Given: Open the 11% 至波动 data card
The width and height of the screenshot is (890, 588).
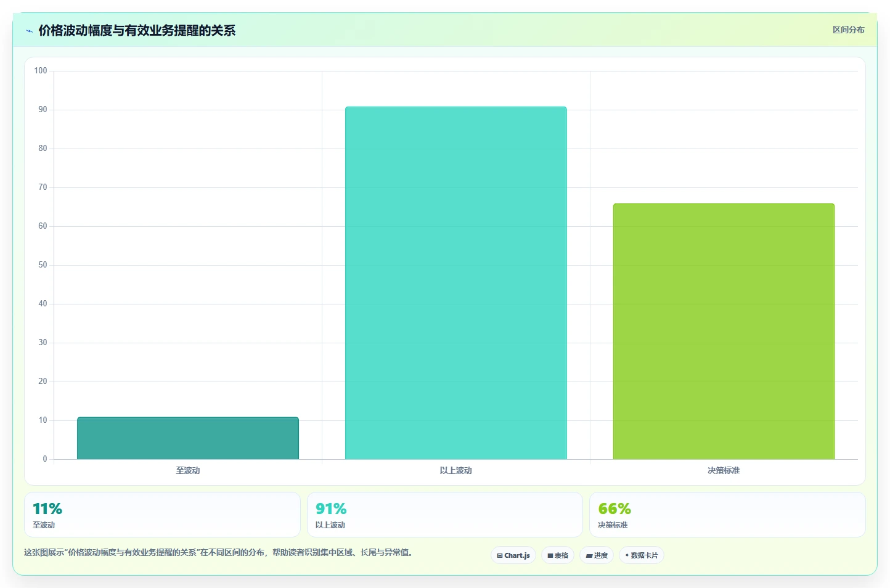Looking at the screenshot, I should tap(162, 515).
